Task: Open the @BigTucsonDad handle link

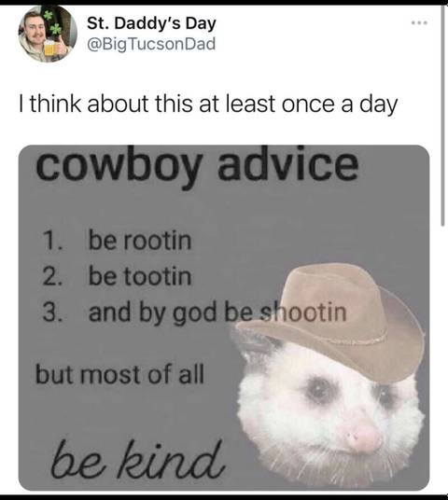Action: [151, 44]
